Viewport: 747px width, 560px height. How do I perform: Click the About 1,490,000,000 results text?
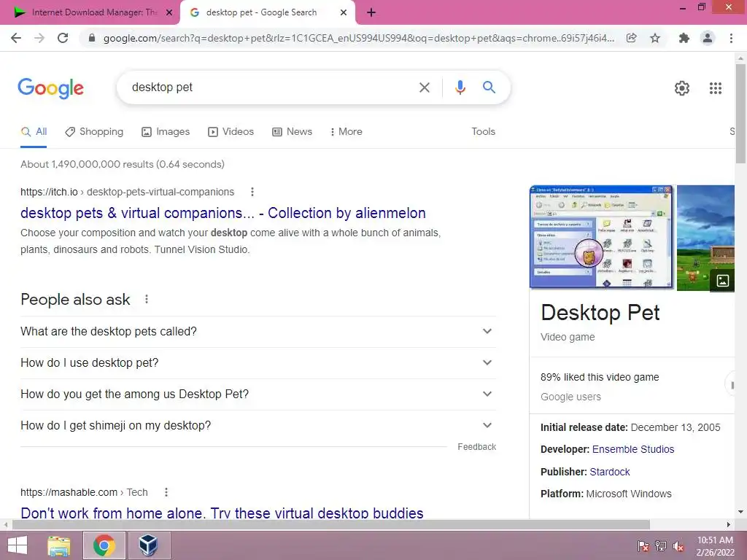tap(123, 164)
